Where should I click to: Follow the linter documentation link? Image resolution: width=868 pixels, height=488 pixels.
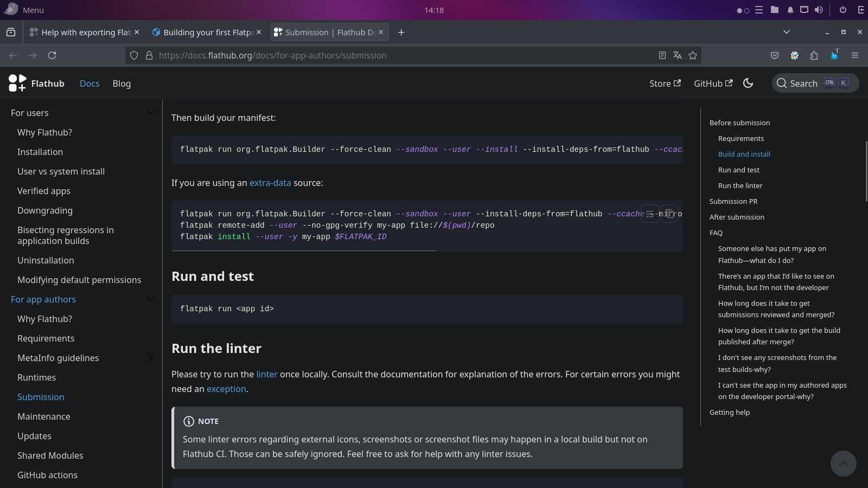pos(267,375)
